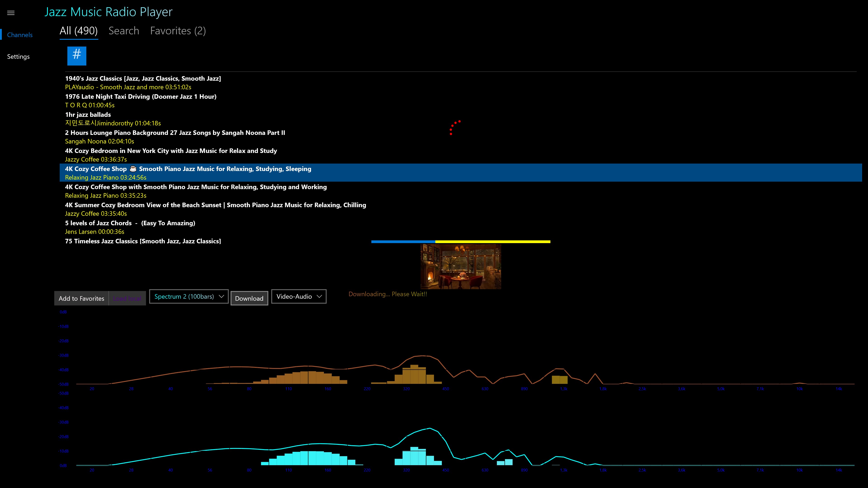
Task: Click the dimmed Load local button
Action: click(x=127, y=298)
